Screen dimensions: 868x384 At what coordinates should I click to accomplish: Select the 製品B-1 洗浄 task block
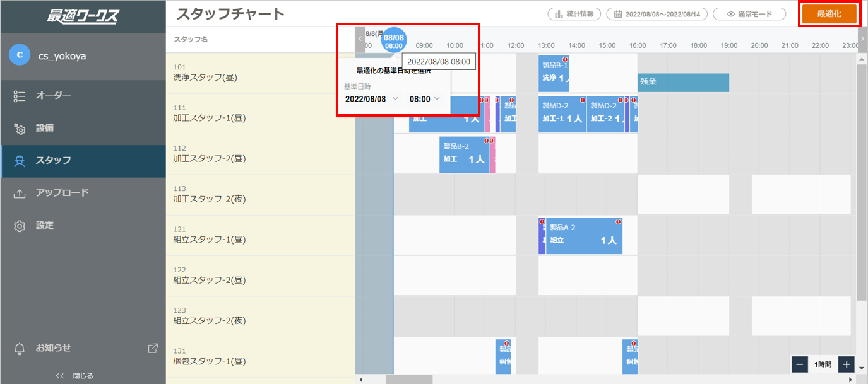554,73
